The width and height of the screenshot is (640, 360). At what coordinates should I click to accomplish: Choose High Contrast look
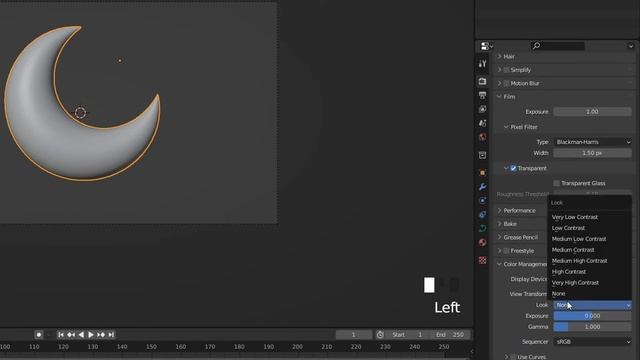[x=589, y=272]
